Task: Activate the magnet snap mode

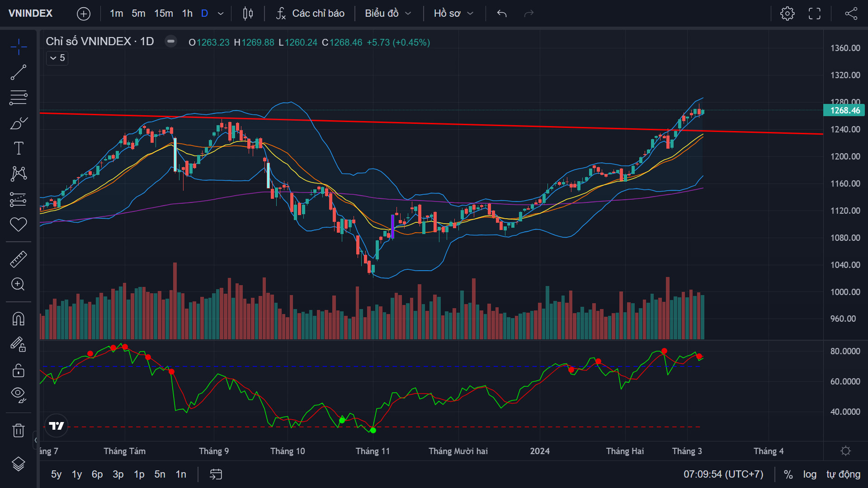Action: pos(19,319)
